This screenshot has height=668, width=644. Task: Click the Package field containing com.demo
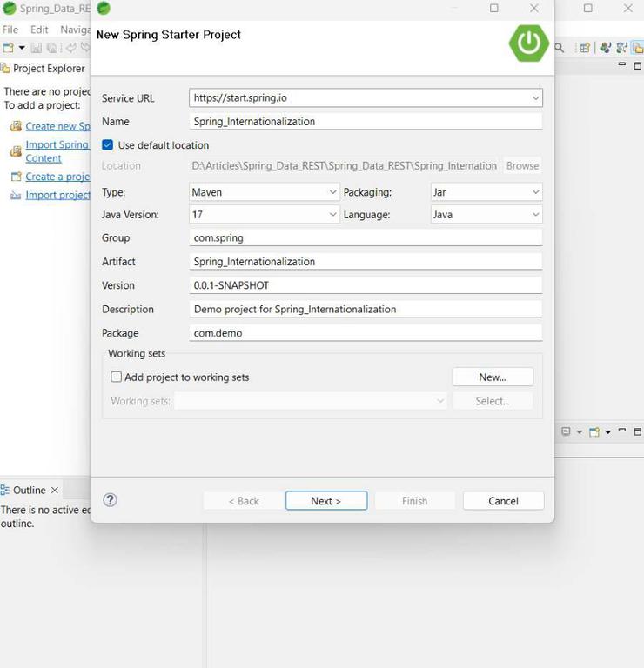[x=366, y=333]
